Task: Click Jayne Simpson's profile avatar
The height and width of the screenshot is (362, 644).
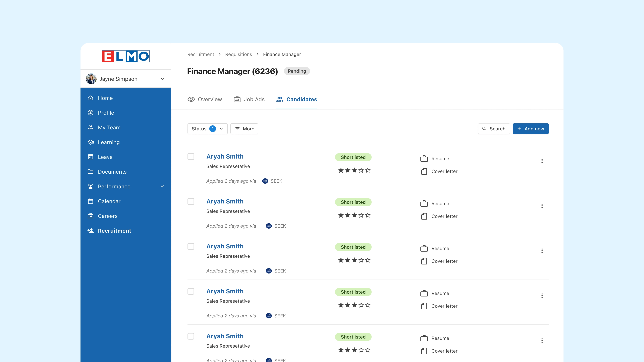Action: [x=91, y=79]
